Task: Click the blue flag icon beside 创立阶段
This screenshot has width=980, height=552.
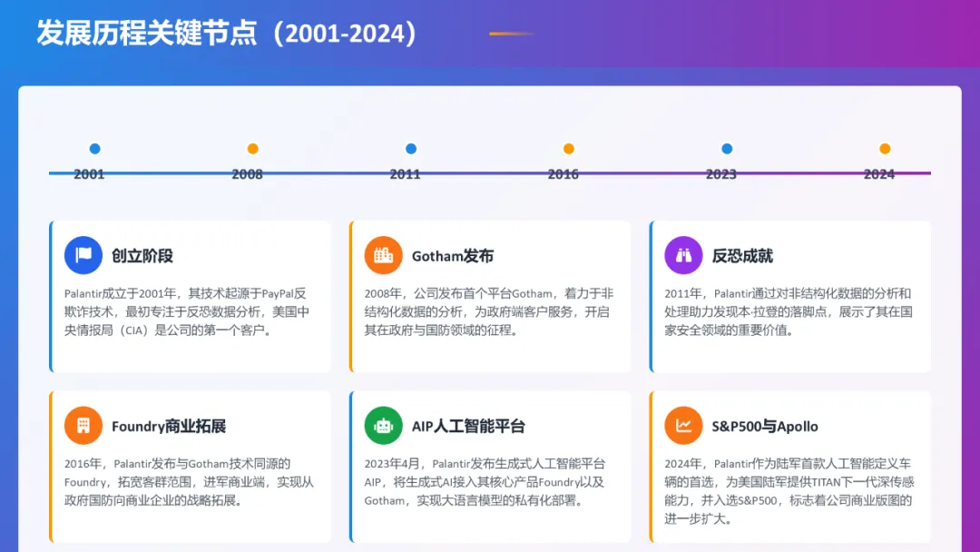Action: (x=83, y=255)
